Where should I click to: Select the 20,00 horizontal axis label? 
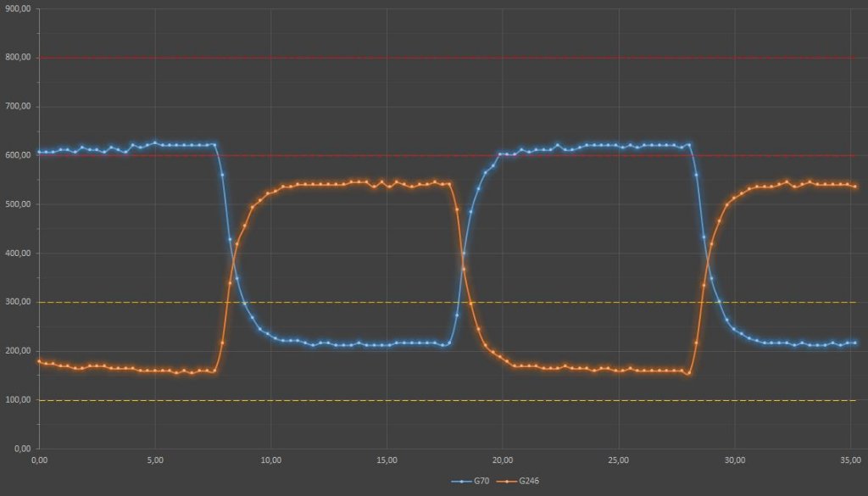click(503, 460)
